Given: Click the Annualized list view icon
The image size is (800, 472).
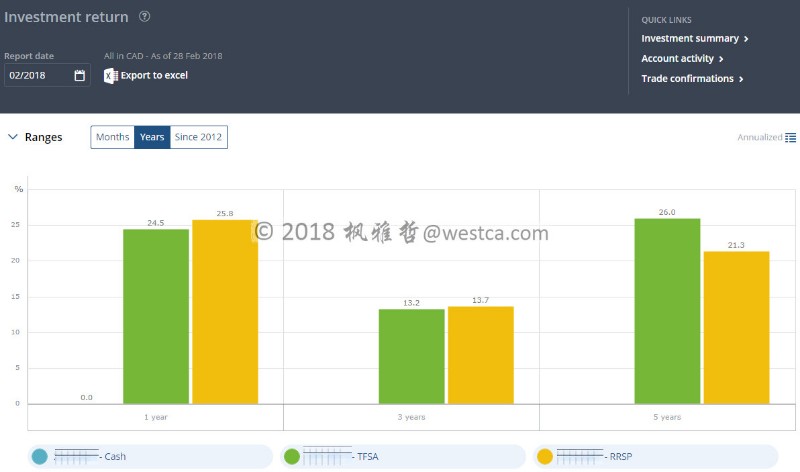Looking at the screenshot, I should point(790,138).
